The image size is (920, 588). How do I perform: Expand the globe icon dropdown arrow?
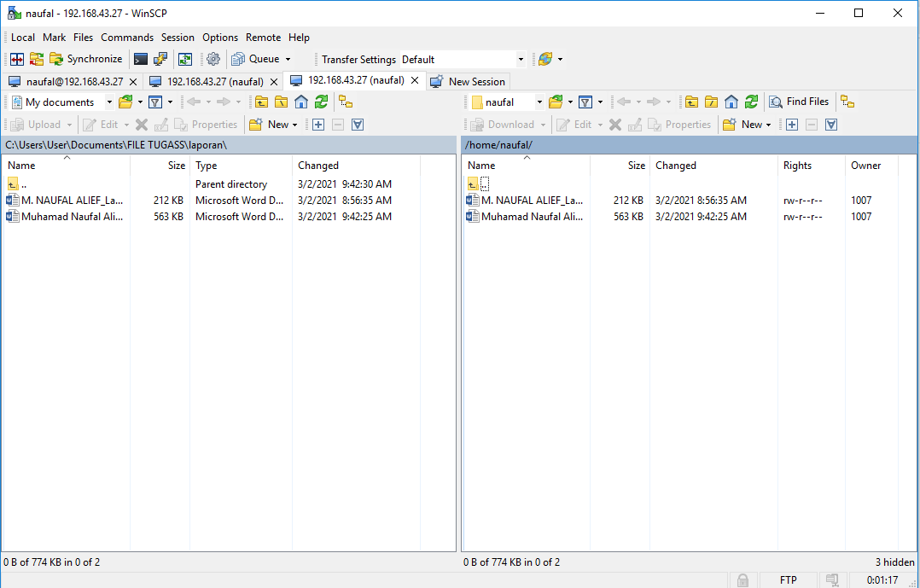tap(561, 59)
